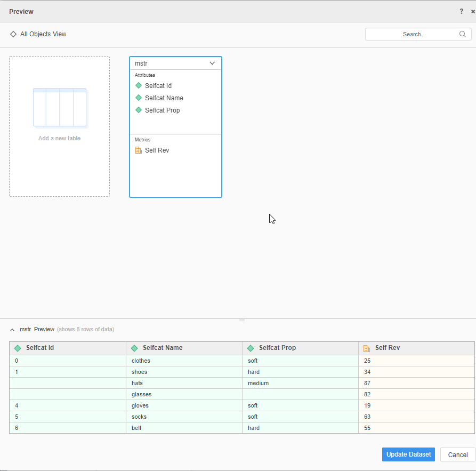Click the Self Rev value 87
This screenshot has height=471, width=476.
tap(416, 383)
